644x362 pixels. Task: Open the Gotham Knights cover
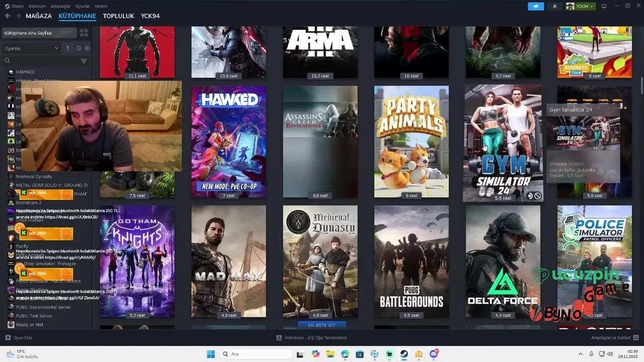pos(137,261)
